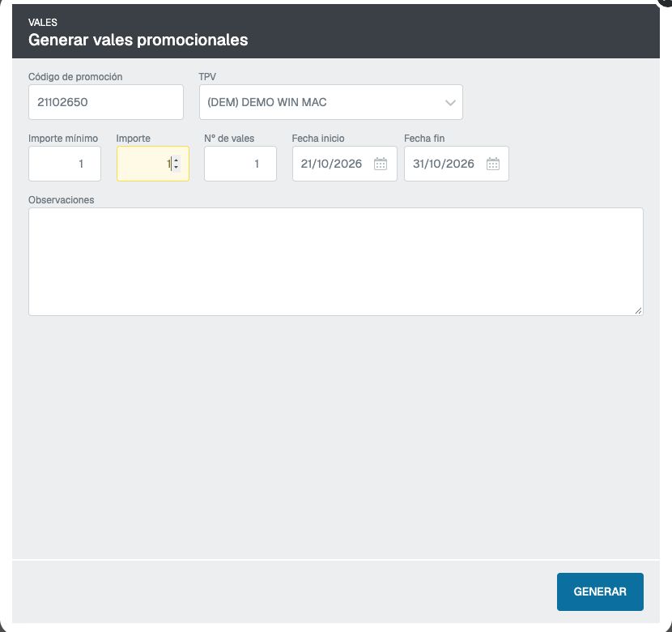The image size is (672, 632).
Task: Click the GENERAR button
Action: coord(600,591)
